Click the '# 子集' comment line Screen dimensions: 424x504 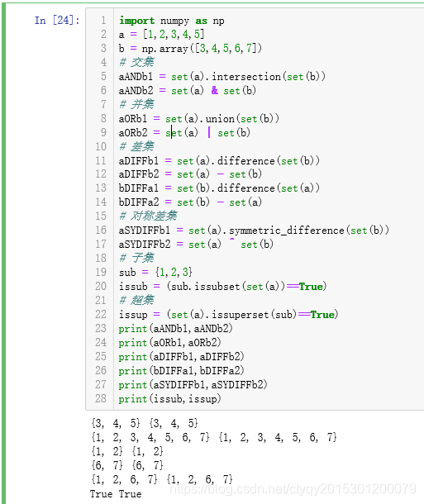coord(136,258)
